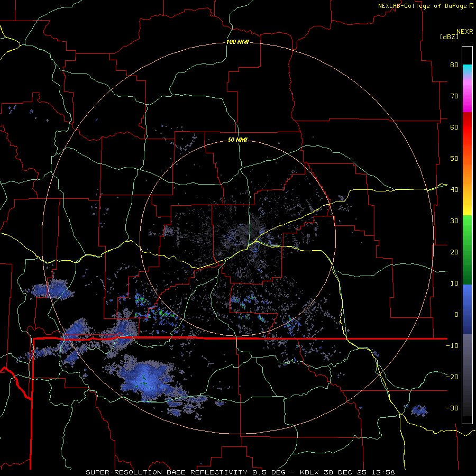Screen dimensions: 476x476
Task: Click the red band on the color scale
Action: coord(467,127)
